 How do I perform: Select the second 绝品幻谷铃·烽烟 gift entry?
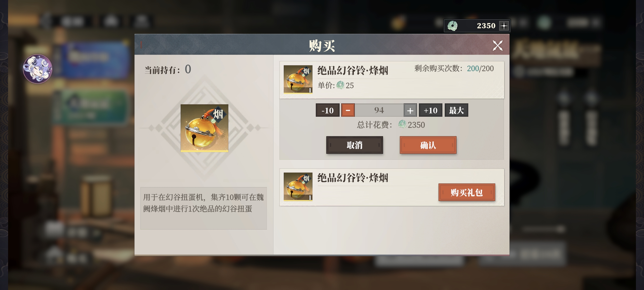click(392, 187)
